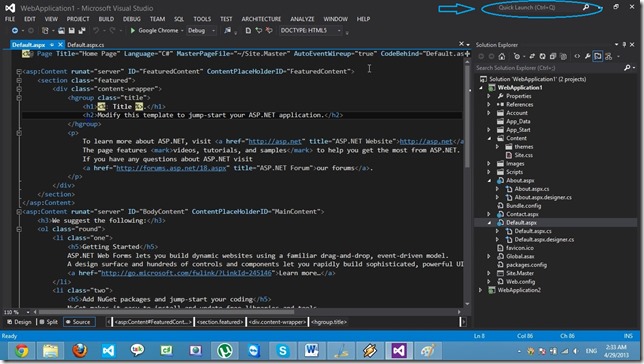This screenshot has width=644, height=364.
Task: Select Web.config in Solution Explorer
Action: 520,282
